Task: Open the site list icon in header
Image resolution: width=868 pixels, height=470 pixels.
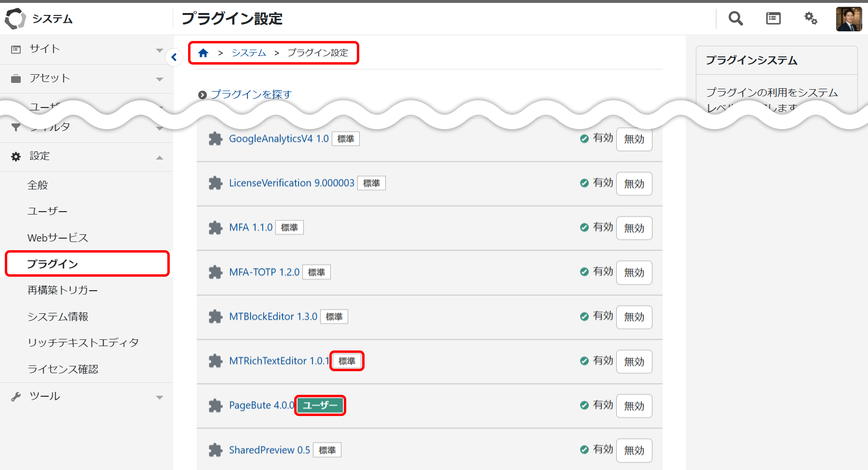Action: [773, 19]
